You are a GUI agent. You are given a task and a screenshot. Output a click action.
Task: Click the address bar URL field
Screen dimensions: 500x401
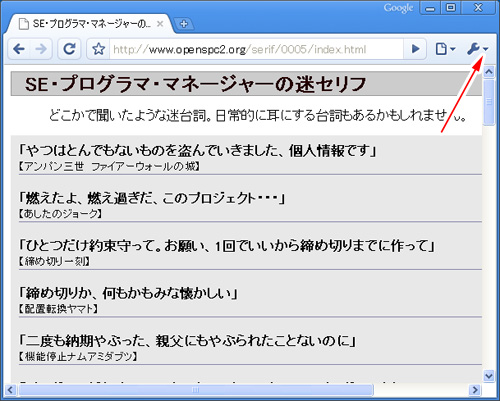[x=256, y=50]
